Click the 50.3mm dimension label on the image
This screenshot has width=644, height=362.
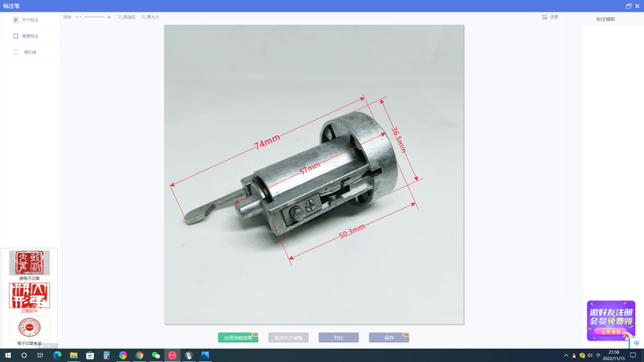(352, 232)
